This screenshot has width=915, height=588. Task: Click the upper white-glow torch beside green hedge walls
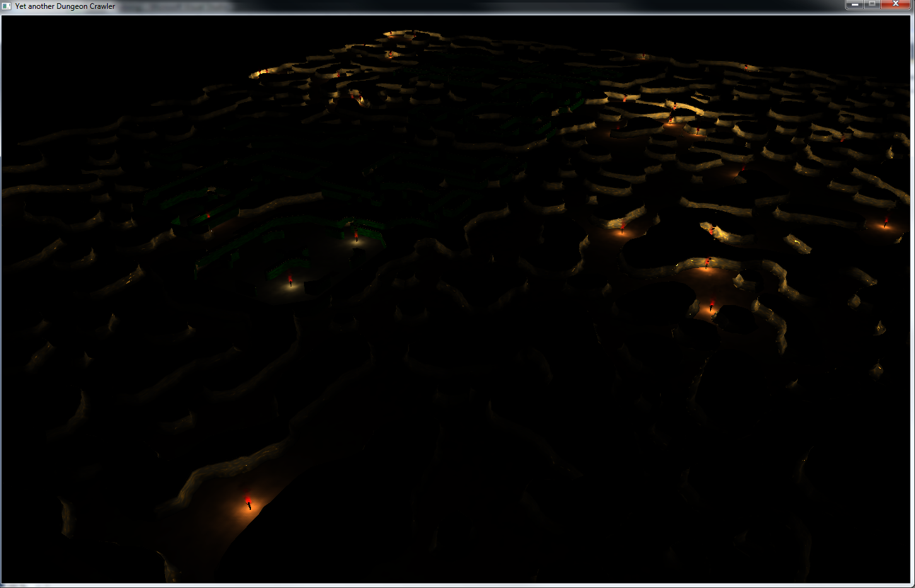[356, 237]
